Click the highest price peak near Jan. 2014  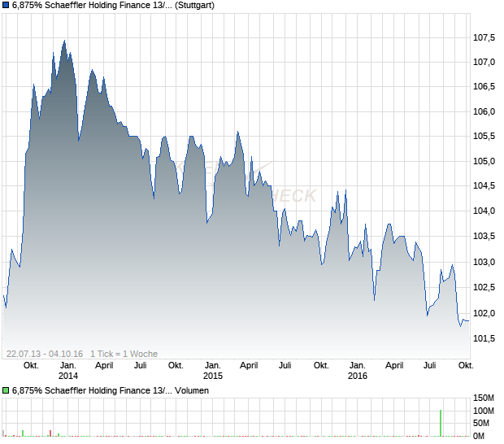coord(64,41)
